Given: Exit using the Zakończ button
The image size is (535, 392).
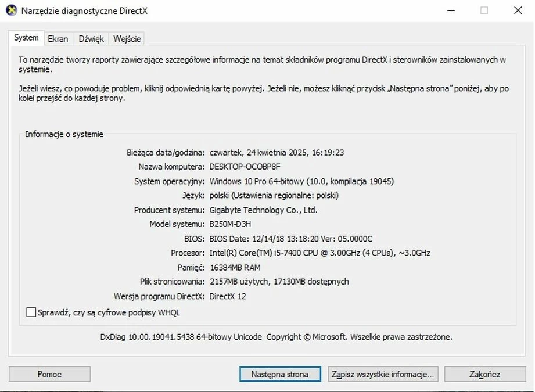Looking at the screenshot, I should (484, 375).
